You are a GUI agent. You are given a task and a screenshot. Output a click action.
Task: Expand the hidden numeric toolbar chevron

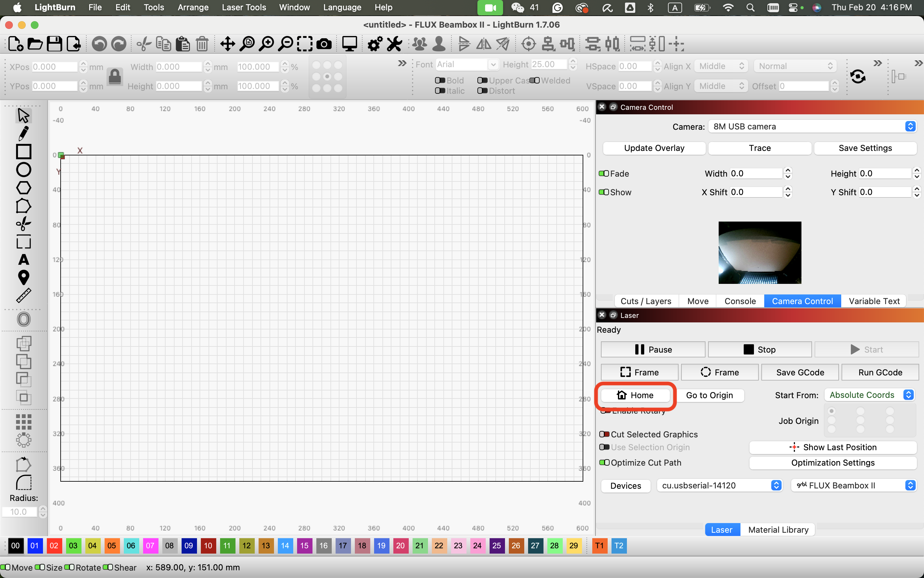point(402,64)
